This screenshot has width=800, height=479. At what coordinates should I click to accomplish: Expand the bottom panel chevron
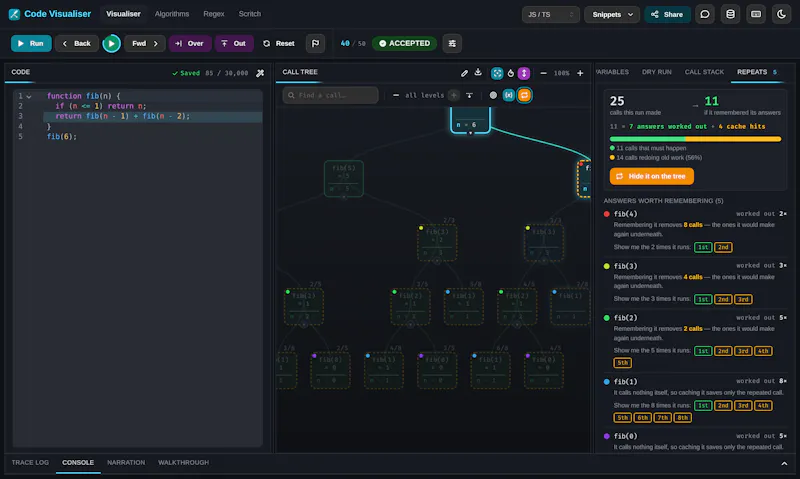[784, 464]
